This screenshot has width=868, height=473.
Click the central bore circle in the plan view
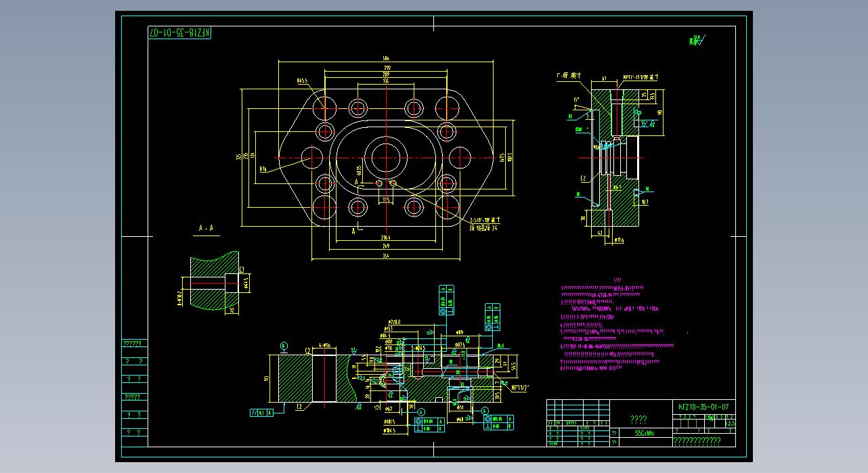385,158
